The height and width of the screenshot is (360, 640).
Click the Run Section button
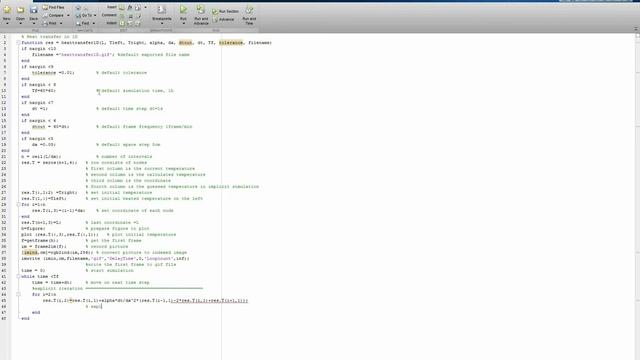pos(225,11)
